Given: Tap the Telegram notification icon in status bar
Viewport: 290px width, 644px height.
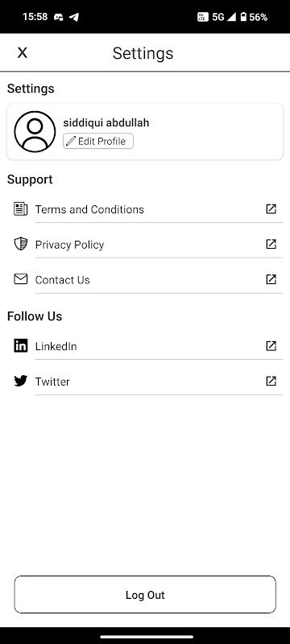Looking at the screenshot, I should point(74,17).
